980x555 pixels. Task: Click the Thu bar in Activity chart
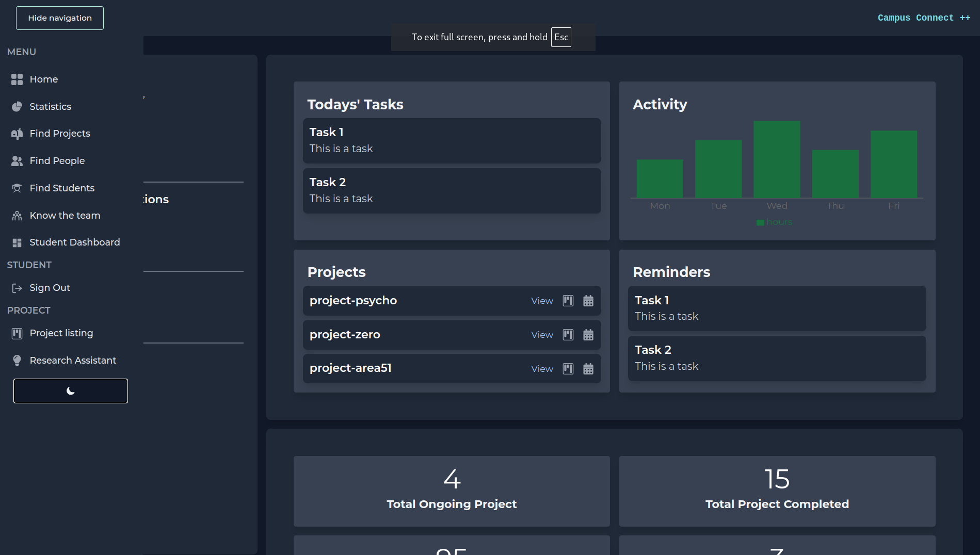836,174
